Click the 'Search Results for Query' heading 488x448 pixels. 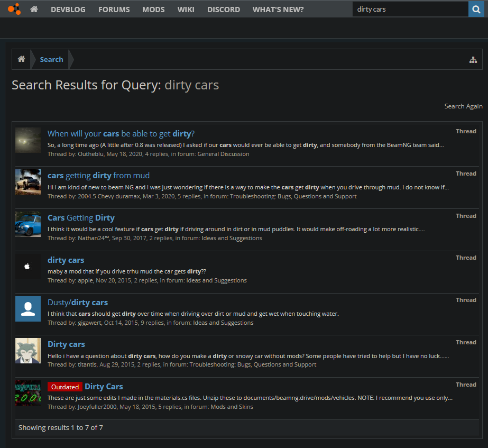pos(115,85)
